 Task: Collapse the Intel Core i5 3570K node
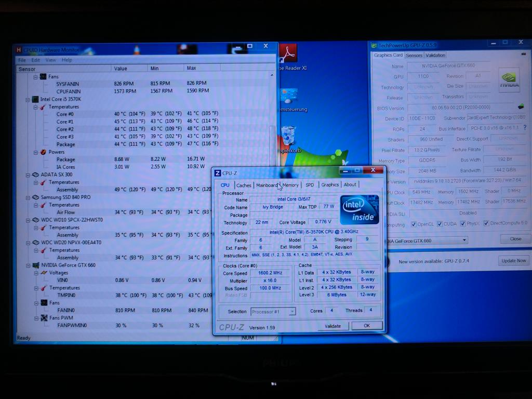coord(28,100)
